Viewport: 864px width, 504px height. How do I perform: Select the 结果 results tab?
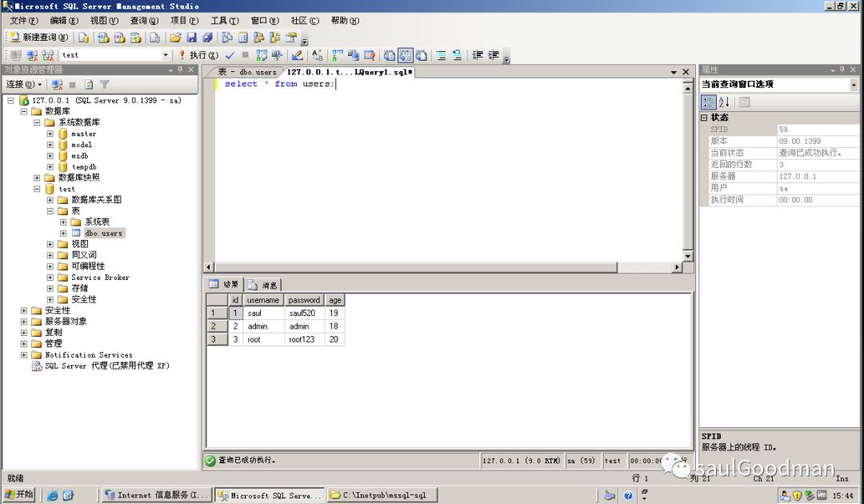click(x=224, y=284)
